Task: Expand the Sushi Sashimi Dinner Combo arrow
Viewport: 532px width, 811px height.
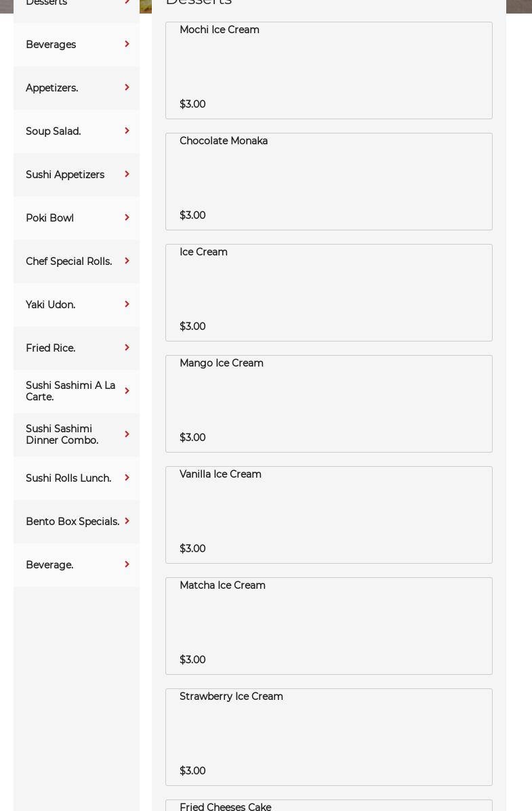Action: [127, 434]
